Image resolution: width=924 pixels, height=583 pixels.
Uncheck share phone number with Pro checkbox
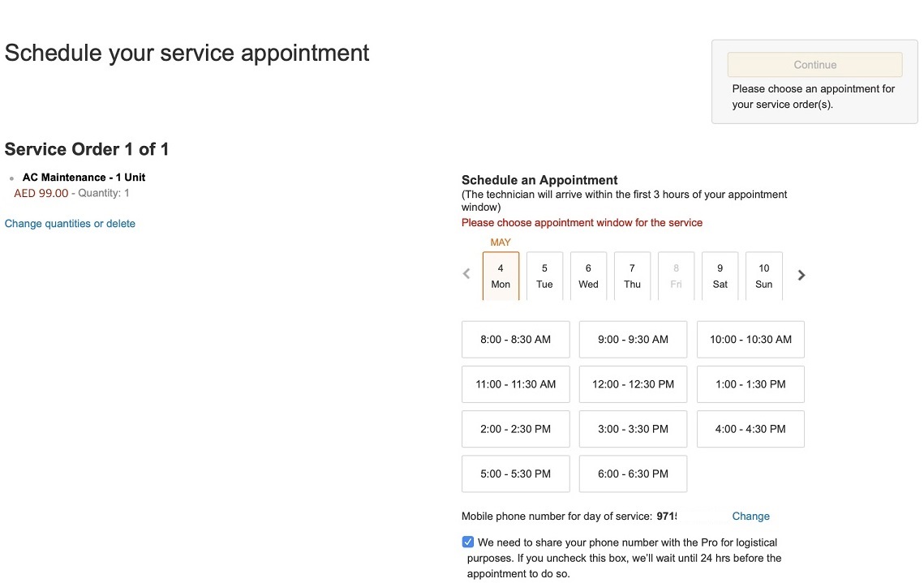pyautogui.click(x=468, y=542)
